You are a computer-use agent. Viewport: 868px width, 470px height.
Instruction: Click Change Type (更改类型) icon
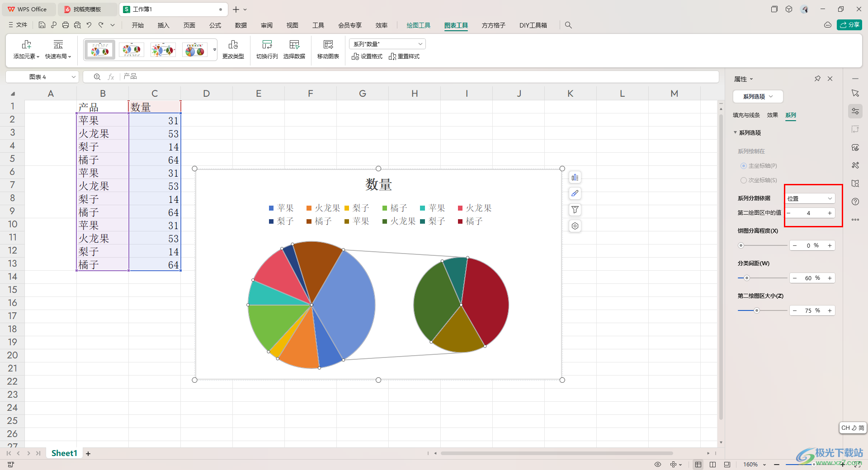point(233,49)
